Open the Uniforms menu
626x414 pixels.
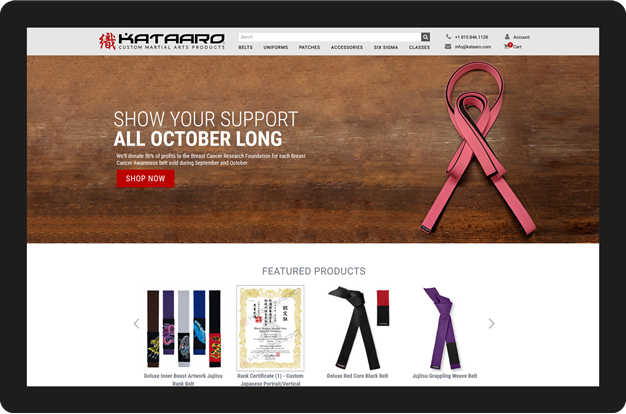(275, 48)
